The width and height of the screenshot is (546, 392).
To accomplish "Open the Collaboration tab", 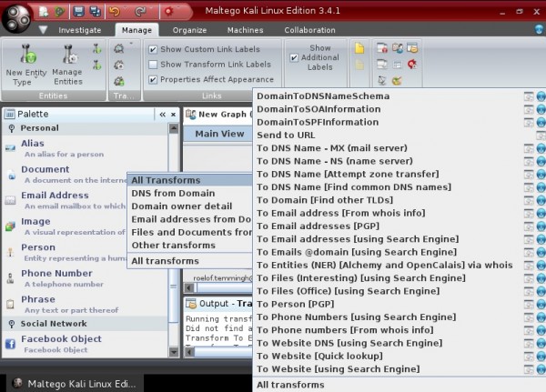I will click(x=310, y=30).
